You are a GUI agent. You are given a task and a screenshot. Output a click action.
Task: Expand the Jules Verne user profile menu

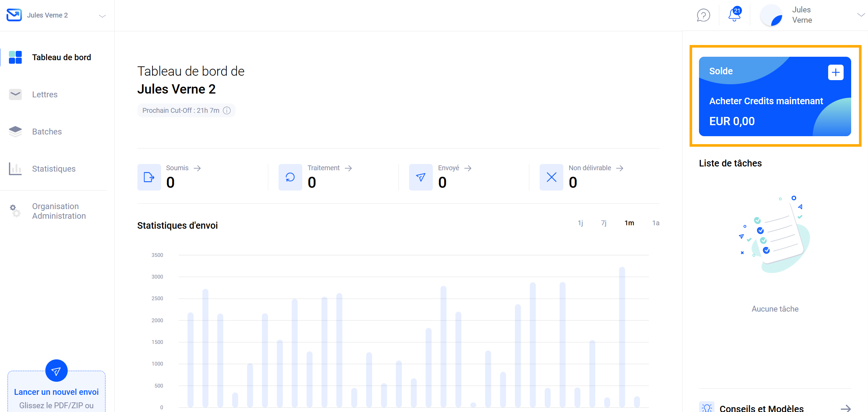(x=860, y=15)
